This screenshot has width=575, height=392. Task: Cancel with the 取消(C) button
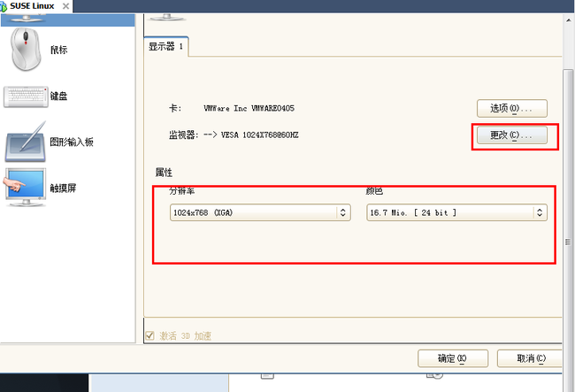pyautogui.click(x=530, y=358)
